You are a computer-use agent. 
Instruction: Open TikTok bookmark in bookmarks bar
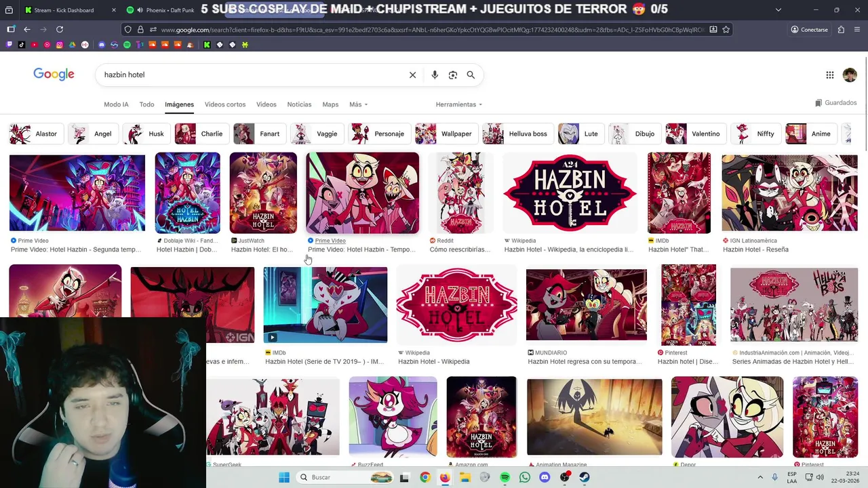tap(22, 45)
